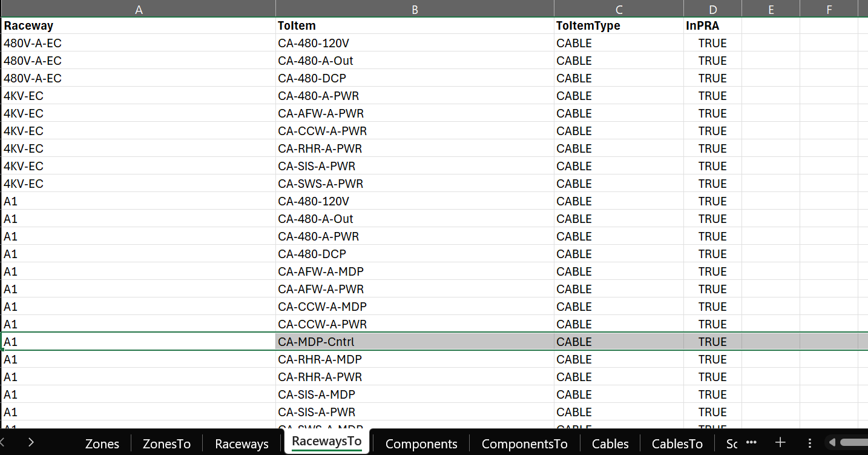
Task: Select column B header
Action: click(415, 9)
